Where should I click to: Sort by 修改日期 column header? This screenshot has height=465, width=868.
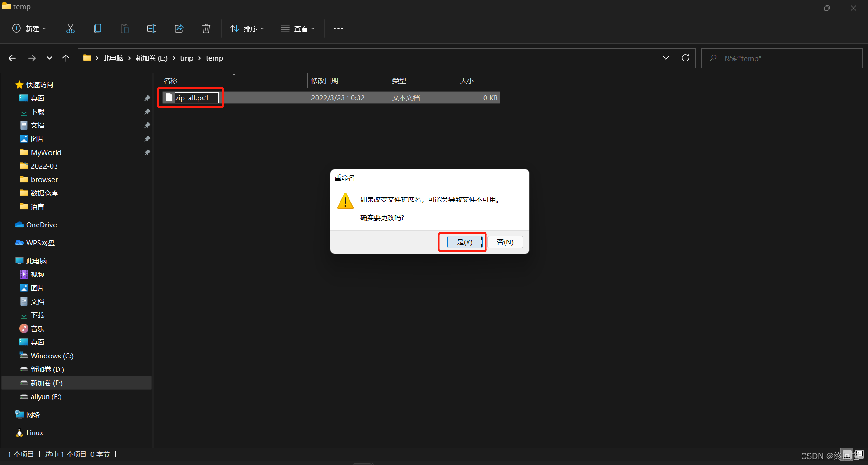(325, 81)
